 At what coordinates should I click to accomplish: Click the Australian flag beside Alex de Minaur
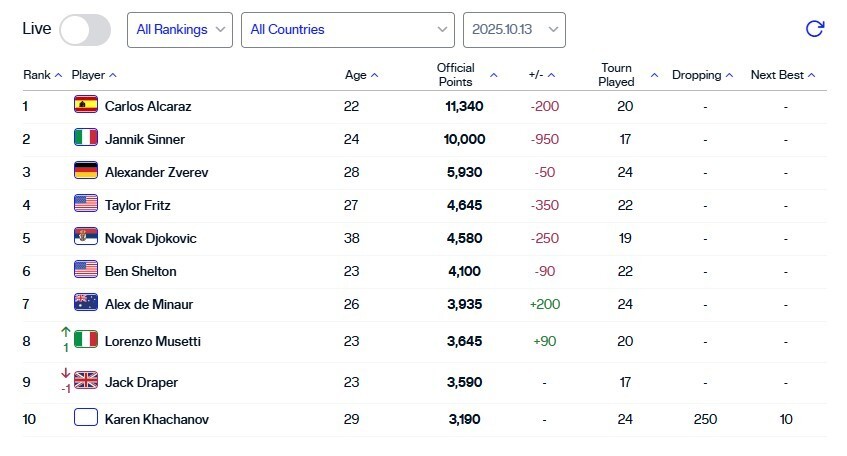point(86,304)
